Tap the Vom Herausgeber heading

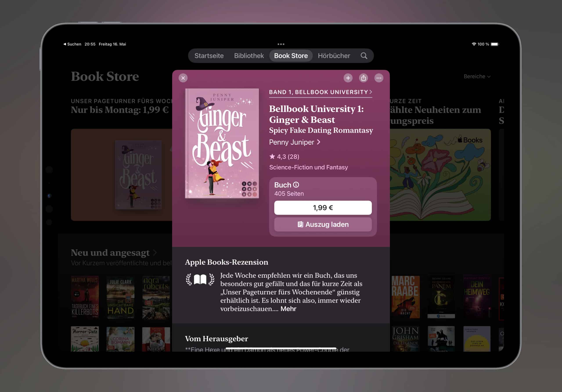(216, 339)
